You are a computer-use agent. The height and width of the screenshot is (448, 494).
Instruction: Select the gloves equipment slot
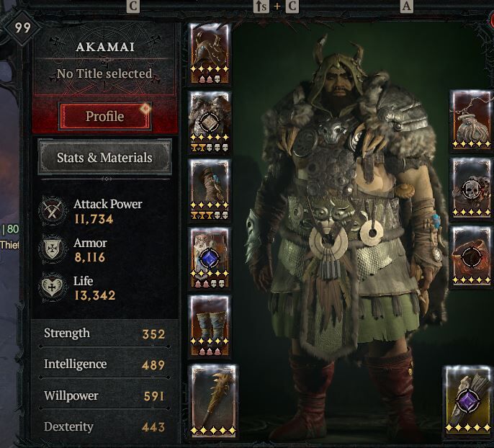coord(210,189)
